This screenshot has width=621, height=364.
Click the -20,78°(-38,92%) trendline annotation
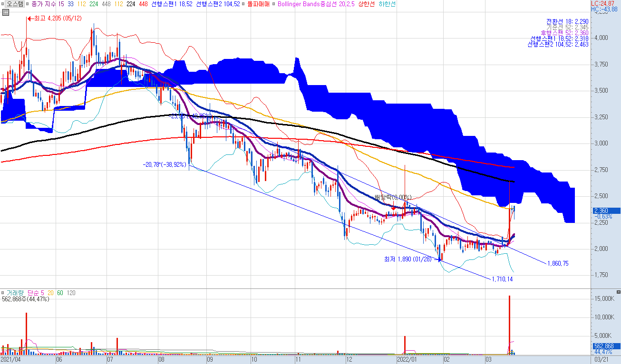click(x=165, y=164)
